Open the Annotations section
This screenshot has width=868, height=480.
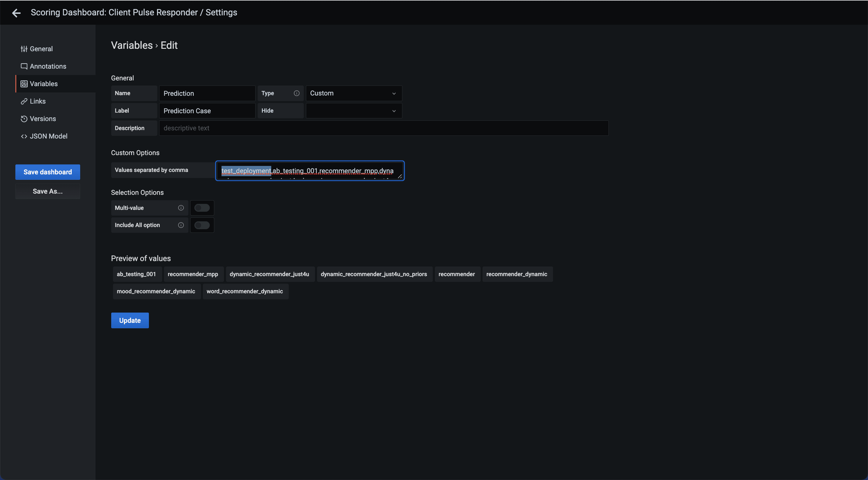pyautogui.click(x=48, y=66)
